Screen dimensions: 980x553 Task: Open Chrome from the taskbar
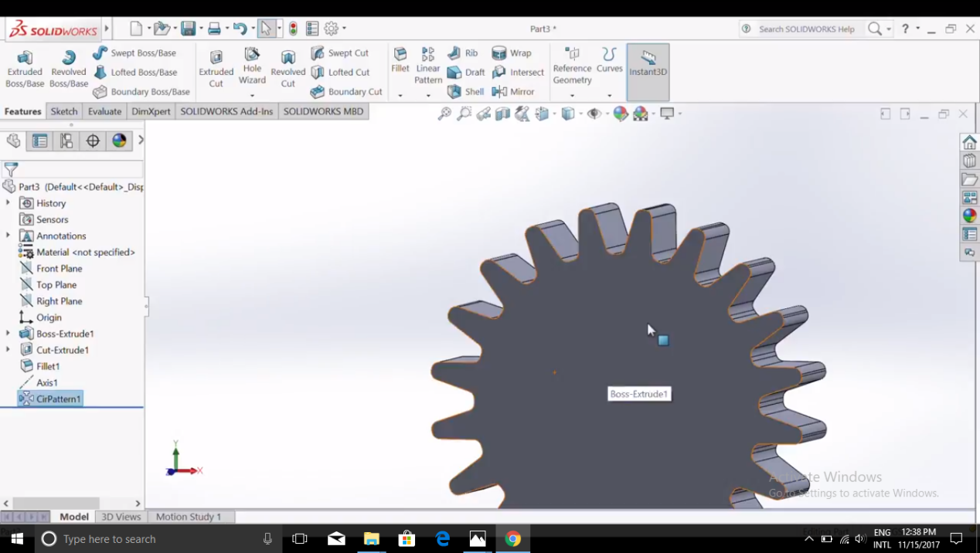513,539
